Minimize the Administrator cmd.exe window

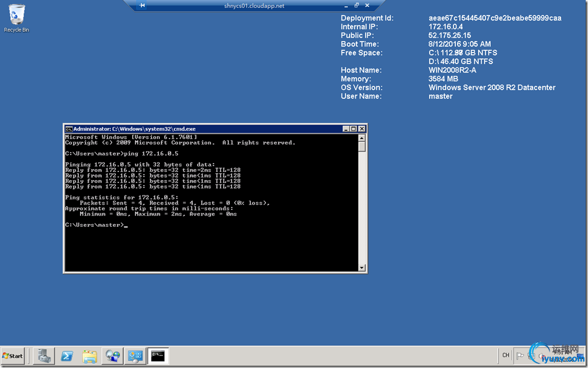(x=346, y=129)
